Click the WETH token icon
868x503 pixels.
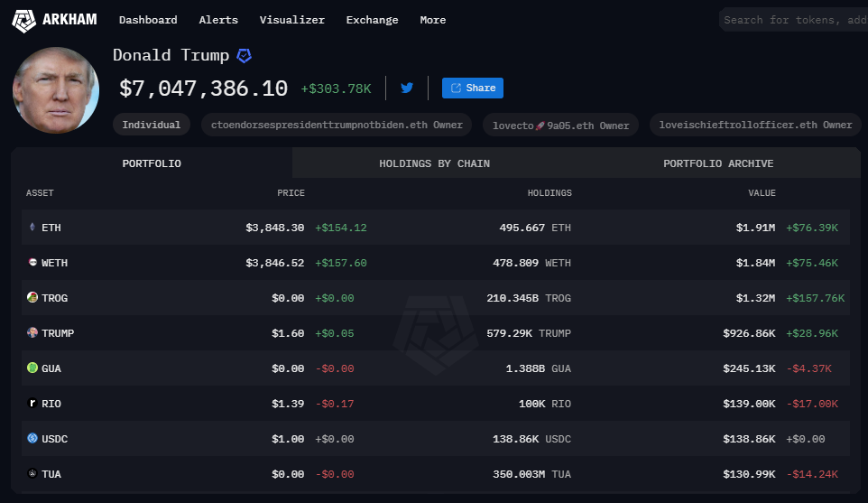pyautogui.click(x=32, y=262)
